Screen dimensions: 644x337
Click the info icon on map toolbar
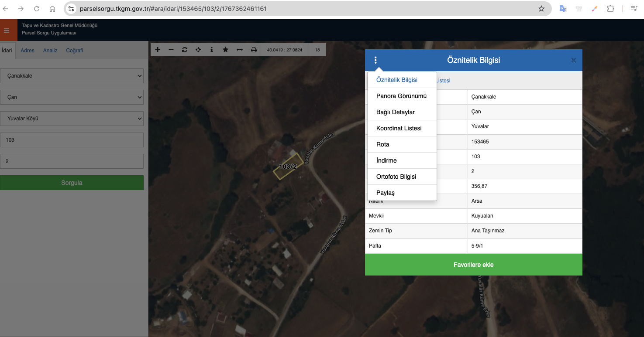[x=212, y=50]
